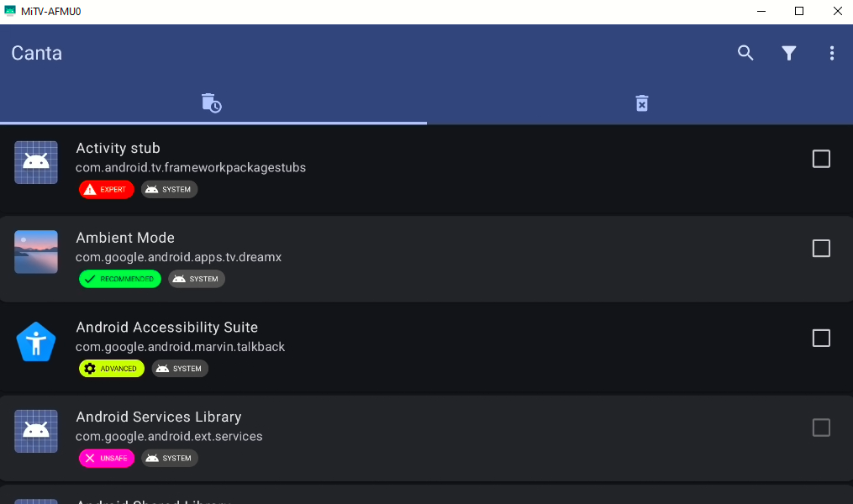The image size is (853, 504).
Task: Open the Android Accessibility Suite entry title
Action: tap(167, 328)
